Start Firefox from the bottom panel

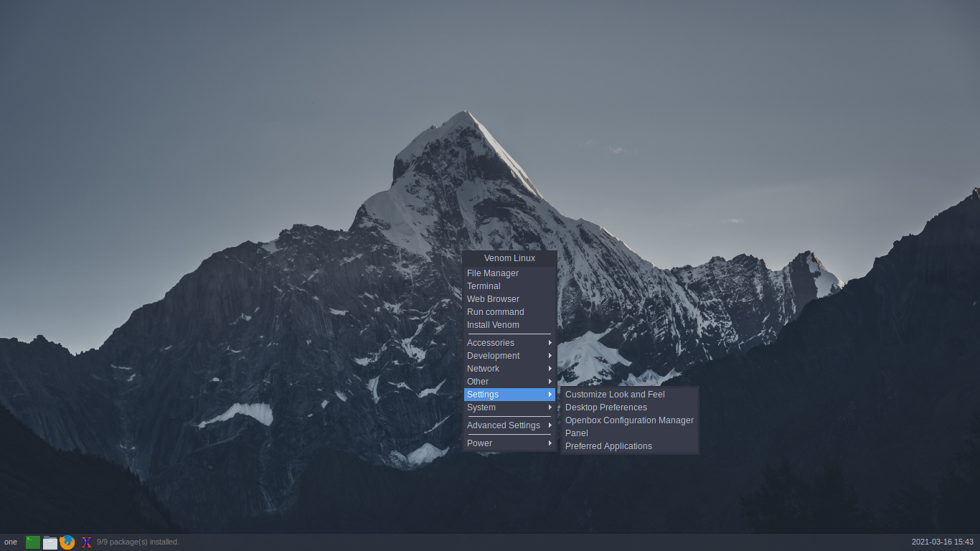(x=67, y=542)
